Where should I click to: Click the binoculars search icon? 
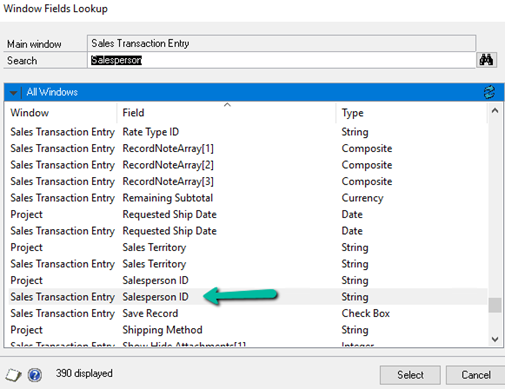486,60
